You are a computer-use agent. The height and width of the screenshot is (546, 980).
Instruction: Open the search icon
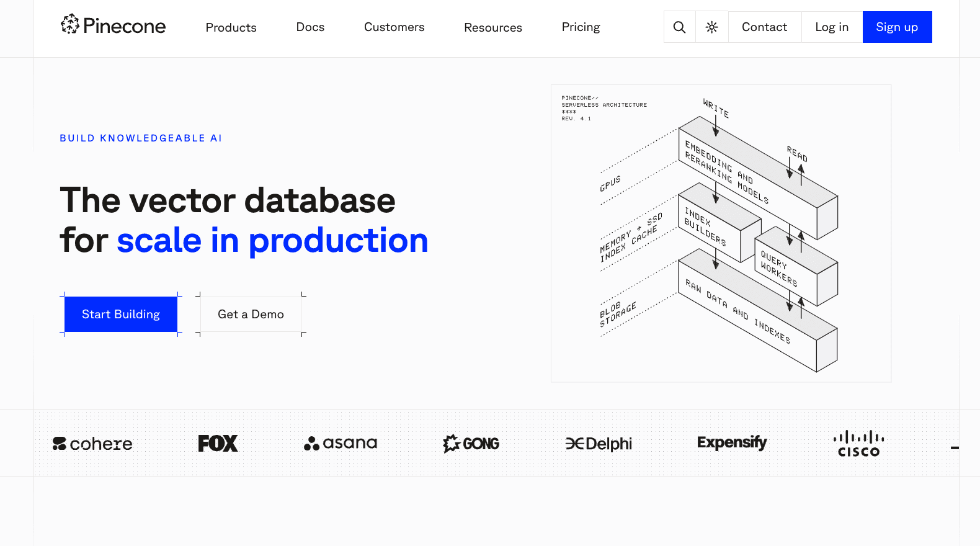tap(679, 27)
